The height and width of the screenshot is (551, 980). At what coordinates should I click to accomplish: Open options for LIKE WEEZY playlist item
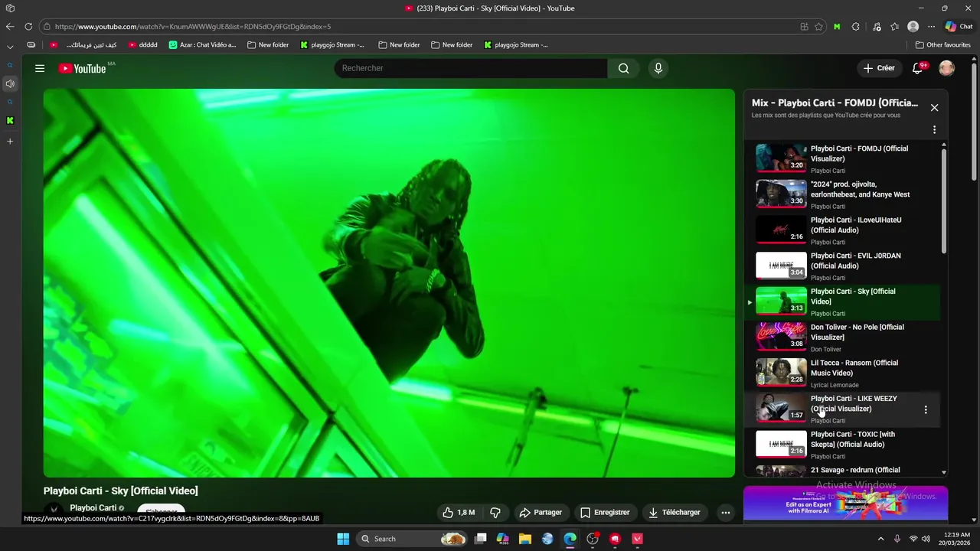pos(926,409)
